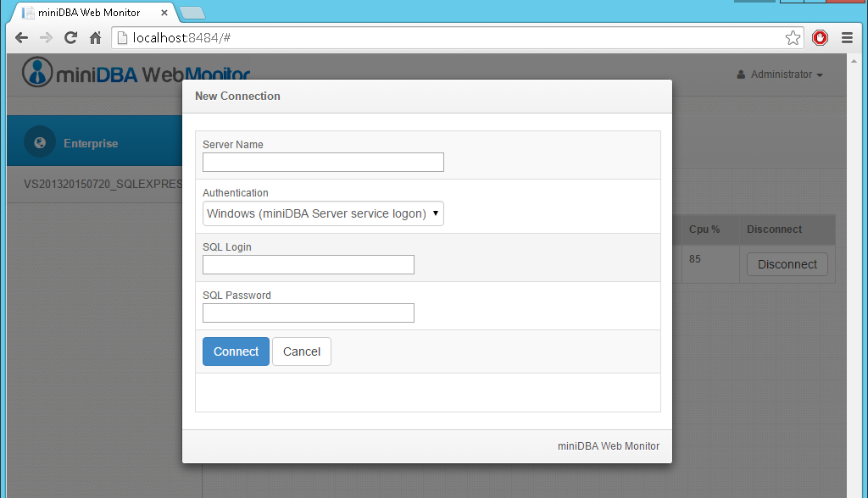
Task: Click the New Connection dialog title
Action: [237, 97]
